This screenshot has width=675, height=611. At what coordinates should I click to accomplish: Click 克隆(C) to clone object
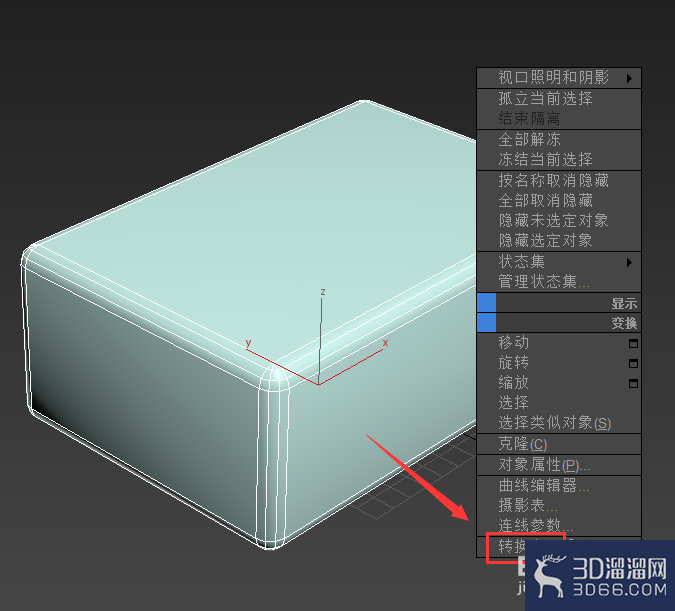559,444
